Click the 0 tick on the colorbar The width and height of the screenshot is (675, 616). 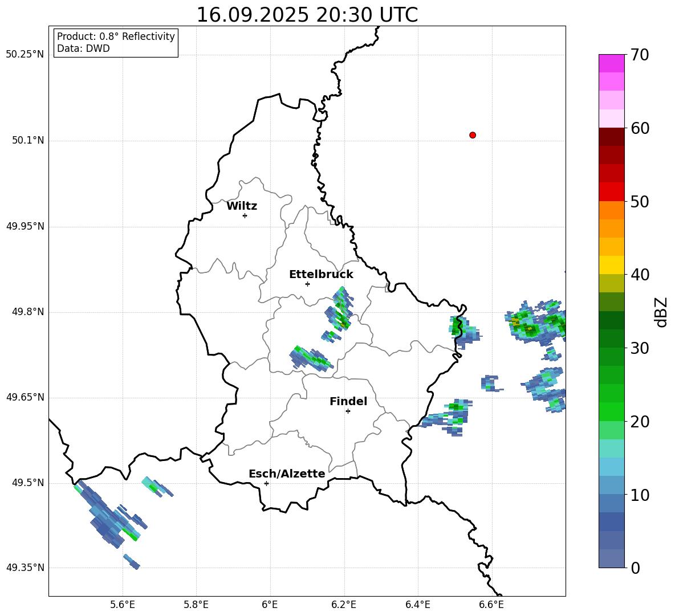pyautogui.click(x=635, y=568)
